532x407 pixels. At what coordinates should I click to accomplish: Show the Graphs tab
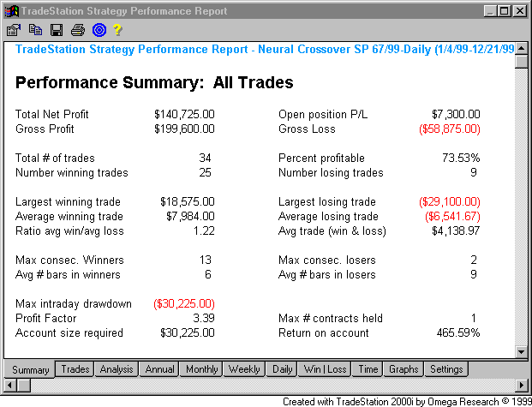403,369
